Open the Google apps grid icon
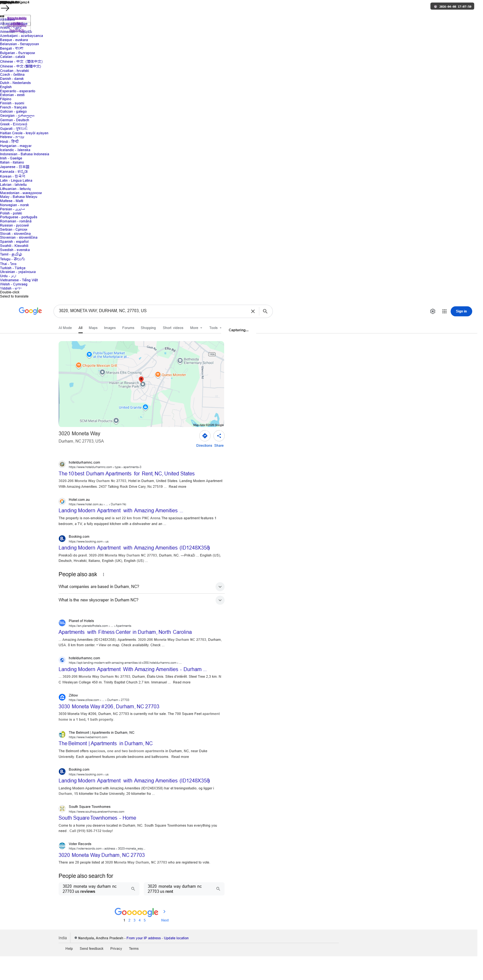Screen dimensions: 483x980 coord(444,311)
